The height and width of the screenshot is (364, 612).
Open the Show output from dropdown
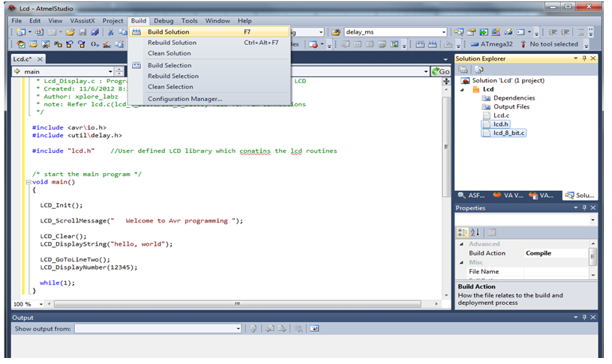238,329
